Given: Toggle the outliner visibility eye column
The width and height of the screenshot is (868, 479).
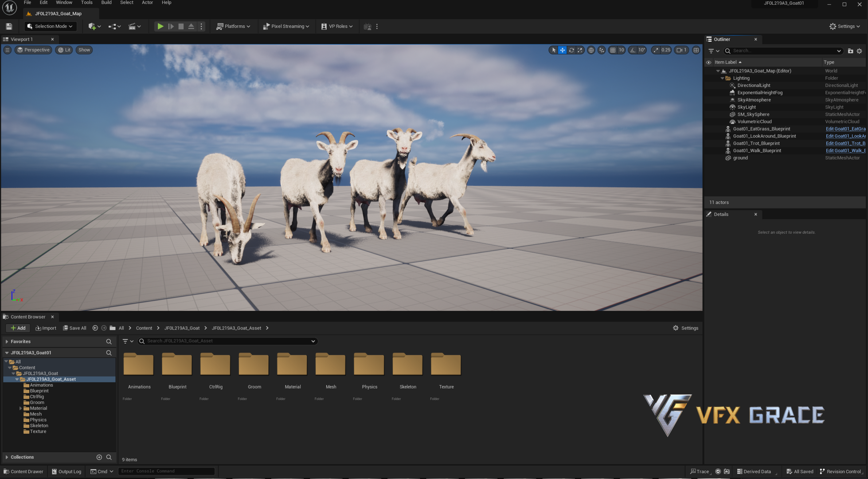Looking at the screenshot, I should [708, 63].
